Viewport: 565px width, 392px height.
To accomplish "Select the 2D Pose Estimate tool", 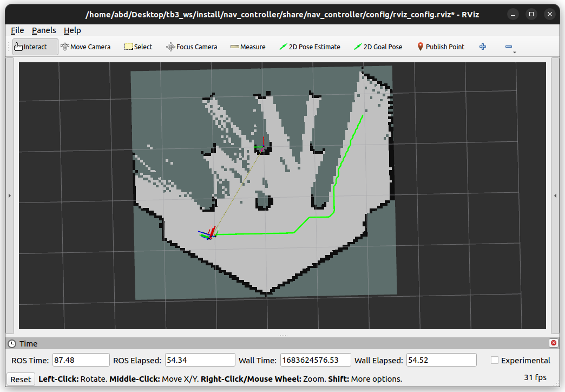I will (310, 47).
